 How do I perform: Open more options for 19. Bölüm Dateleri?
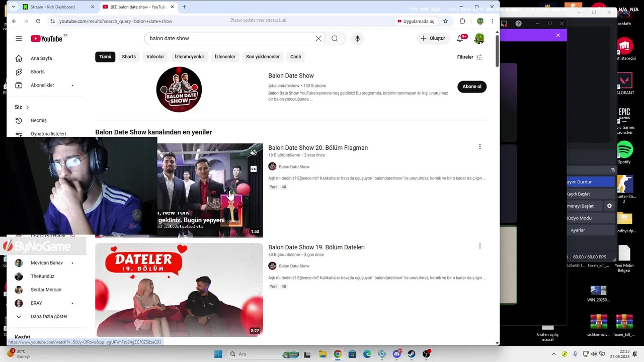(479, 246)
